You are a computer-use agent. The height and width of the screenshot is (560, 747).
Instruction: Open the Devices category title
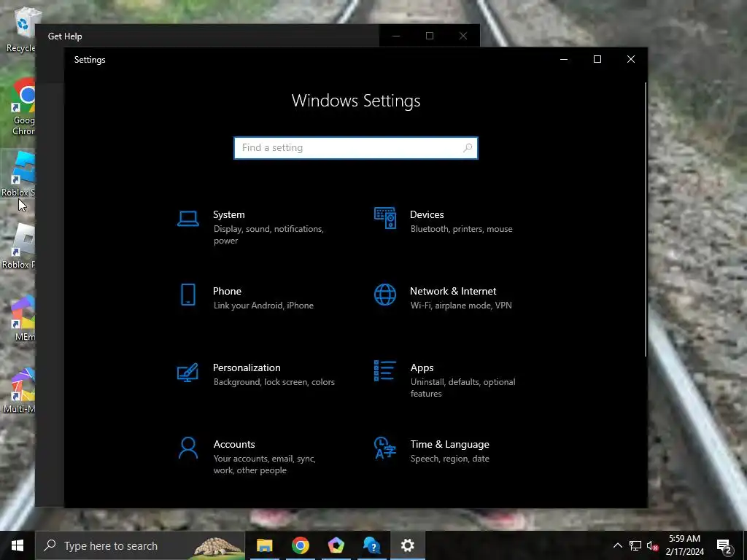click(427, 215)
